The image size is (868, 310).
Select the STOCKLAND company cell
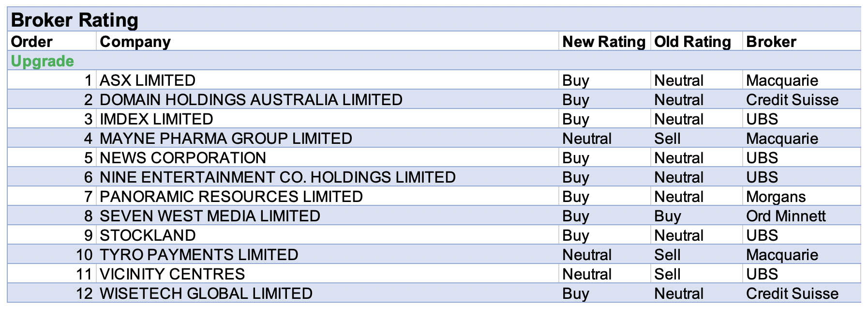(x=148, y=235)
